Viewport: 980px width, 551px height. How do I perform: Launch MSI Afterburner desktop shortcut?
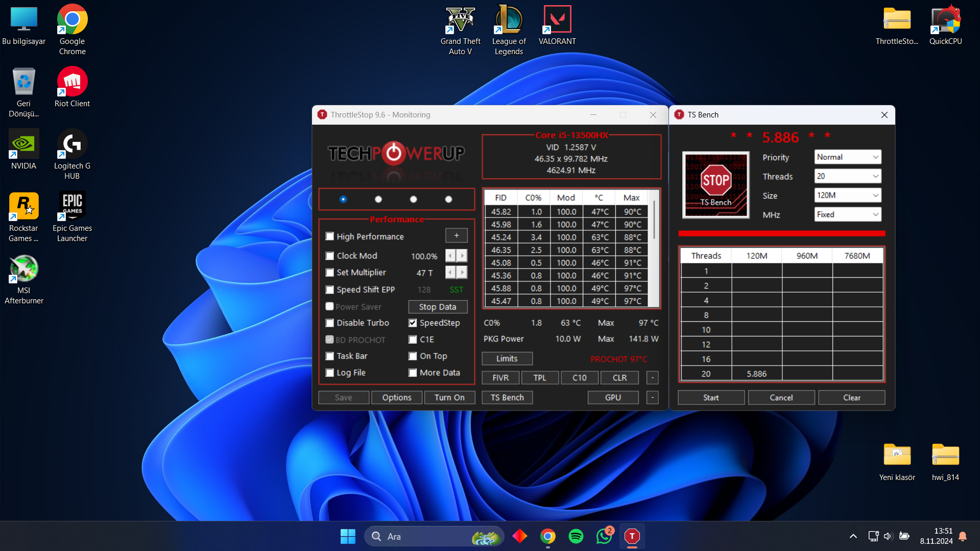coord(23,279)
